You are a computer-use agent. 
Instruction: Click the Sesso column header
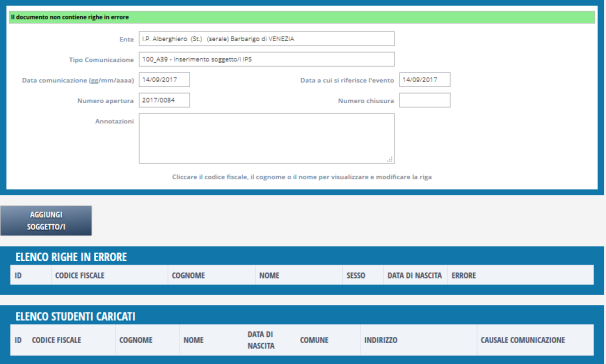point(356,276)
